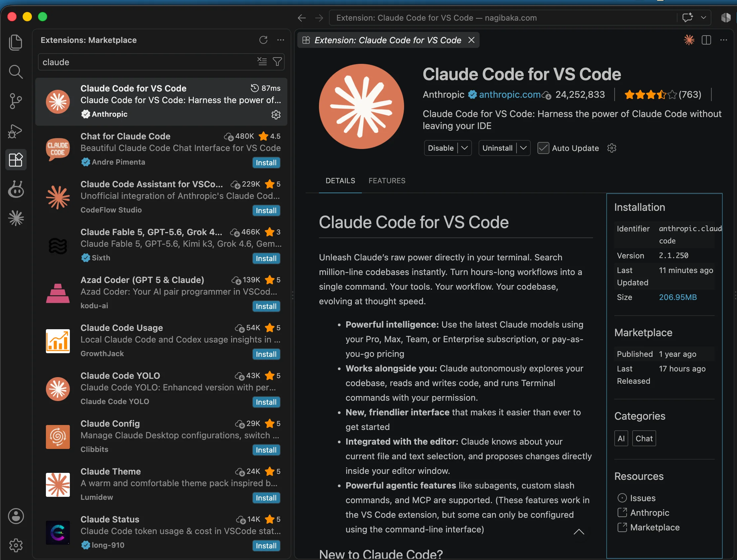This screenshot has width=737, height=560.
Task: Open the chat dropdown chevron in title bar
Action: (703, 18)
